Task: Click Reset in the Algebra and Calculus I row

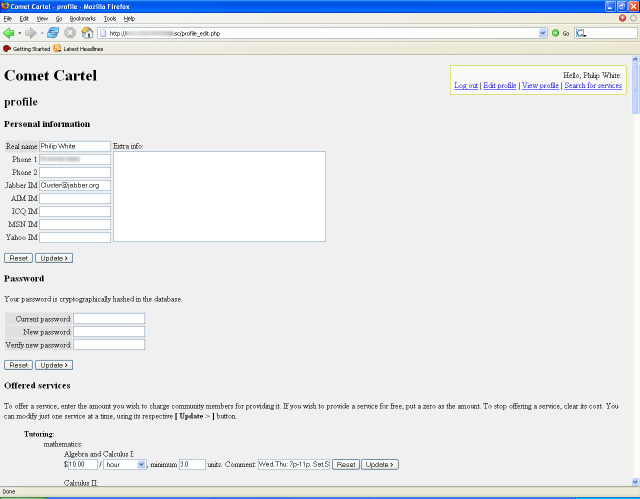Action: pos(346,464)
